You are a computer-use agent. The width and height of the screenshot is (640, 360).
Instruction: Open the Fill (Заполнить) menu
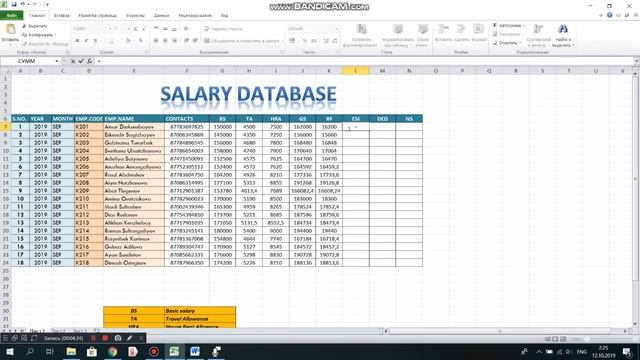coord(507,34)
